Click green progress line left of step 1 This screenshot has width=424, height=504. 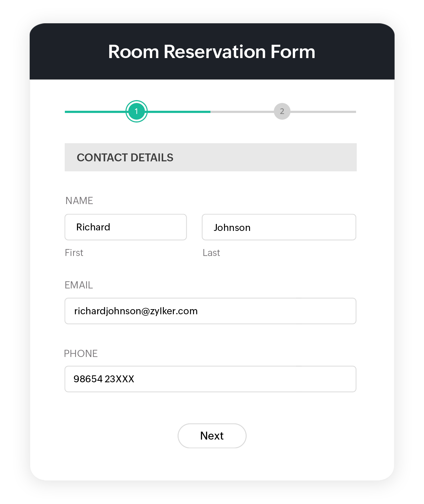coord(95,112)
